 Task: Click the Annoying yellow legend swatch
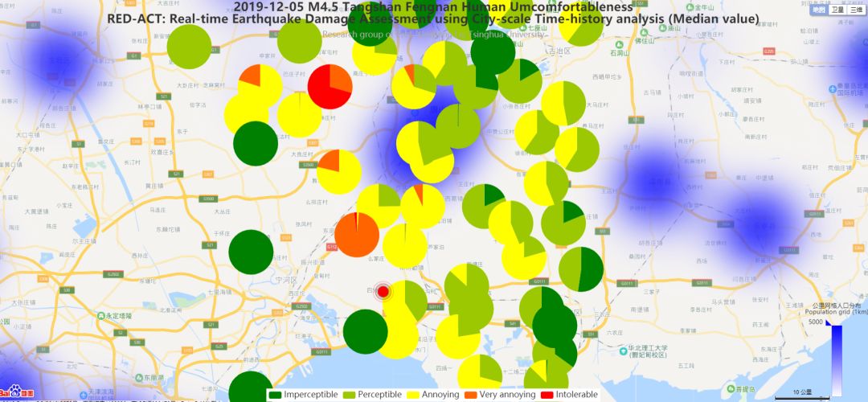pyautogui.click(x=414, y=395)
